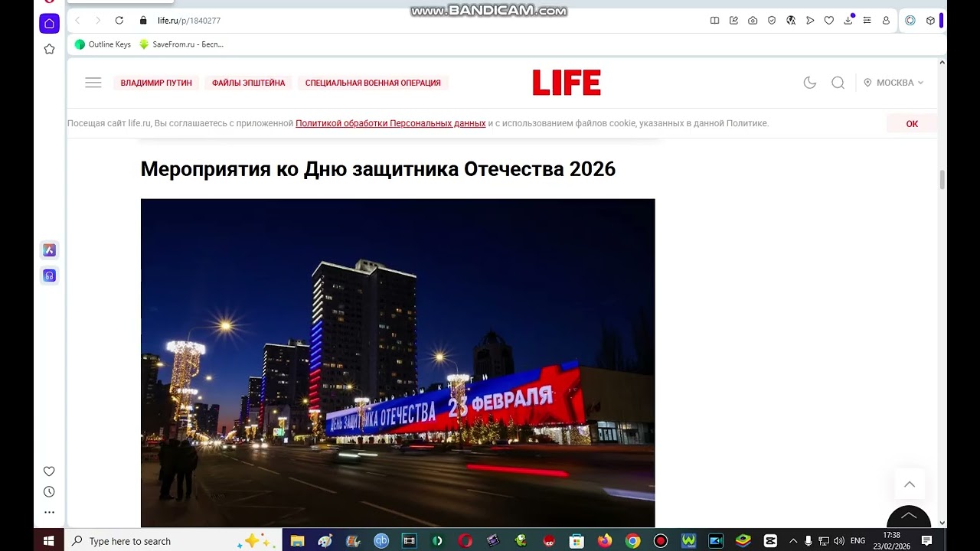Open Firefox from the taskbar
This screenshot has width=980, height=551.
605,540
